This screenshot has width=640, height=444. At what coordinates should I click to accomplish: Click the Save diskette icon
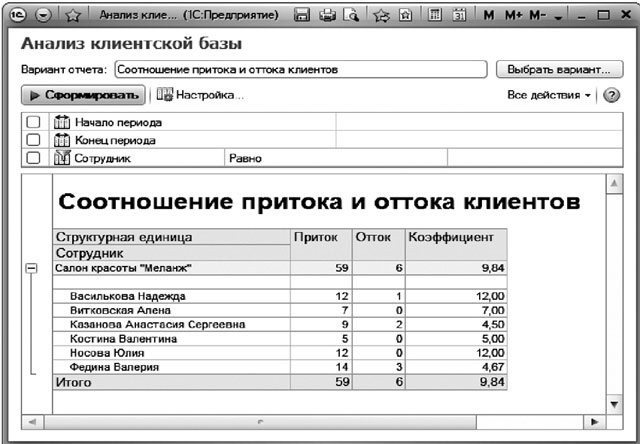tap(302, 15)
